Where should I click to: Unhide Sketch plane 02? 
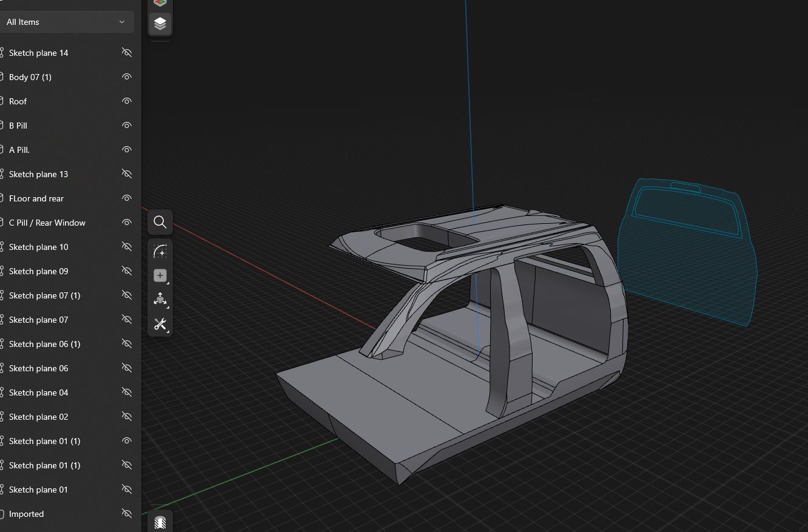[127, 417]
